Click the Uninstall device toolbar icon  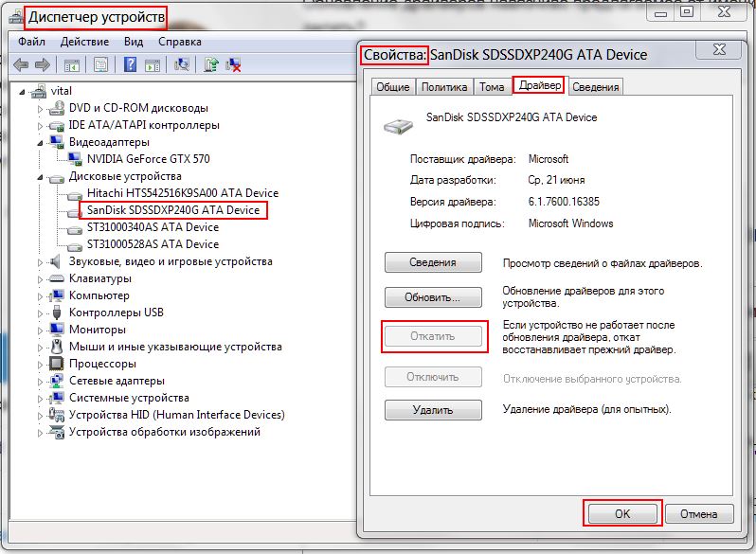234,64
